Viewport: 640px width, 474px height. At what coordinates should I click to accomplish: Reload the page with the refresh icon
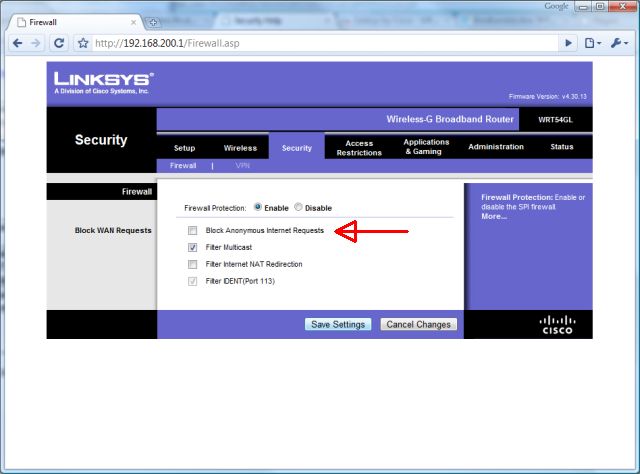point(59,43)
